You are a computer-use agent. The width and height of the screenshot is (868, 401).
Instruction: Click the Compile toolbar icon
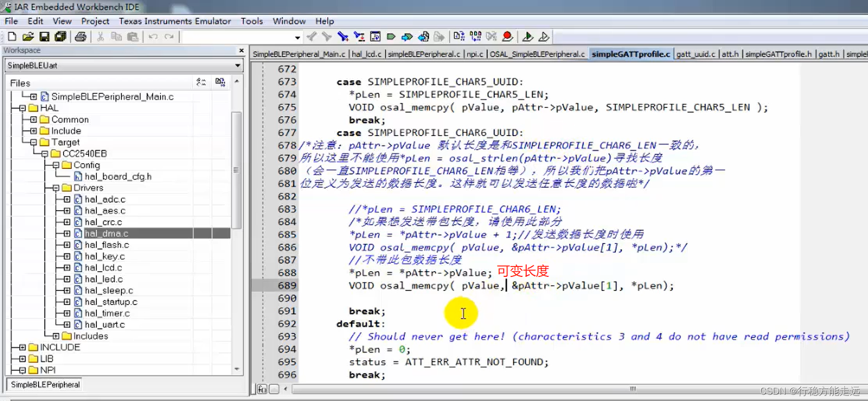[459, 37]
